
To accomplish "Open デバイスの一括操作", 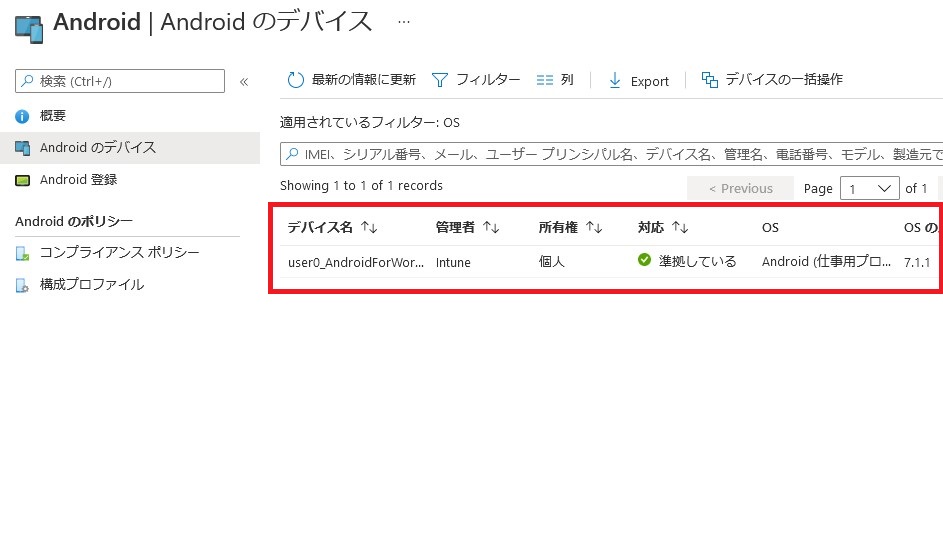I will (x=783, y=79).
